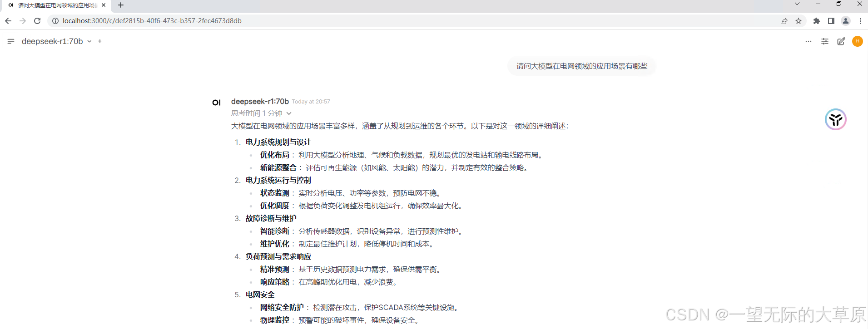Click the bullet term 物理监控
This screenshot has height=329, width=868.
coord(275,320)
